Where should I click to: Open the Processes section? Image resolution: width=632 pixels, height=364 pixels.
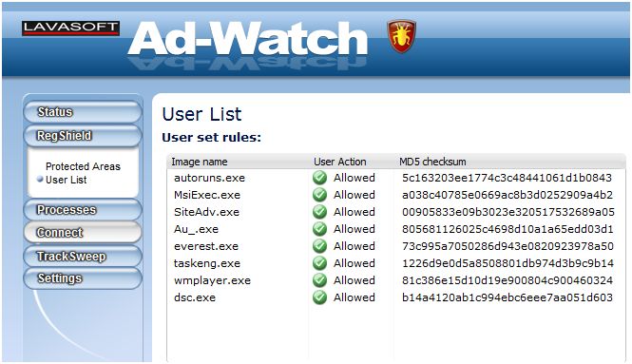(x=83, y=210)
